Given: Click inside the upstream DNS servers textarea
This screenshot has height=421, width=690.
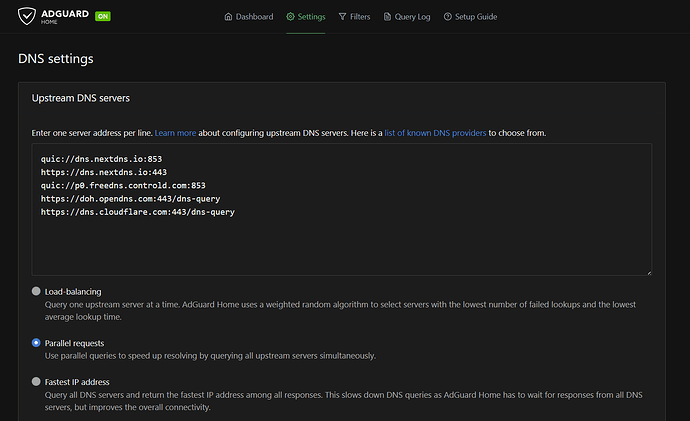Looking at the screenshot, I should [x=341, y=209].
